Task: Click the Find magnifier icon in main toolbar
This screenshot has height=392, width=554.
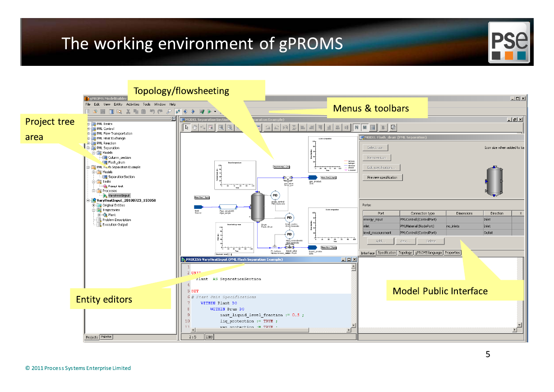Action: [169, 111]
